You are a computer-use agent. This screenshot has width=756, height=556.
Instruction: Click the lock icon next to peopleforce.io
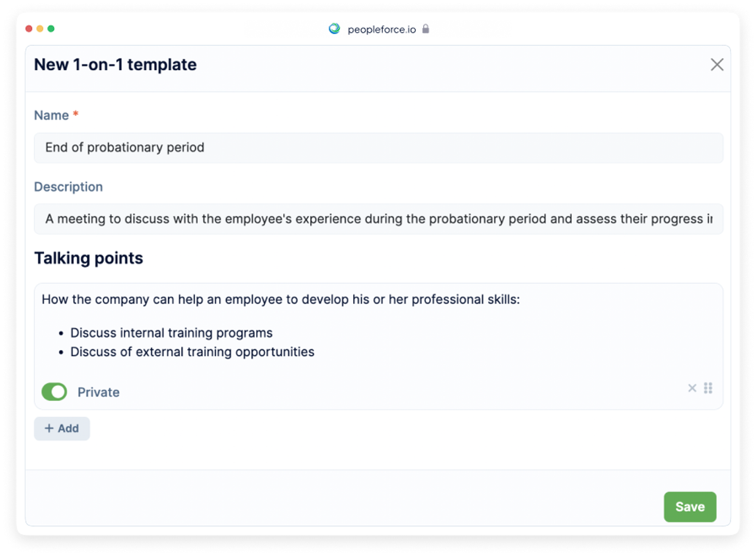click(425, 29)
